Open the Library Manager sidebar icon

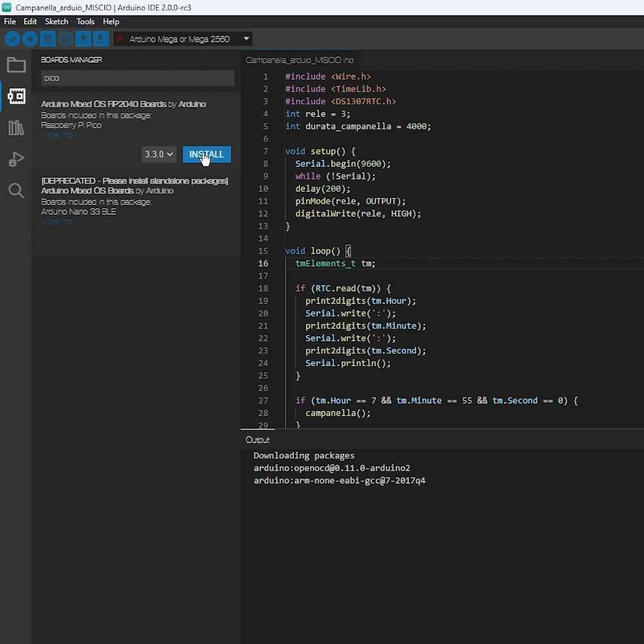16,128
